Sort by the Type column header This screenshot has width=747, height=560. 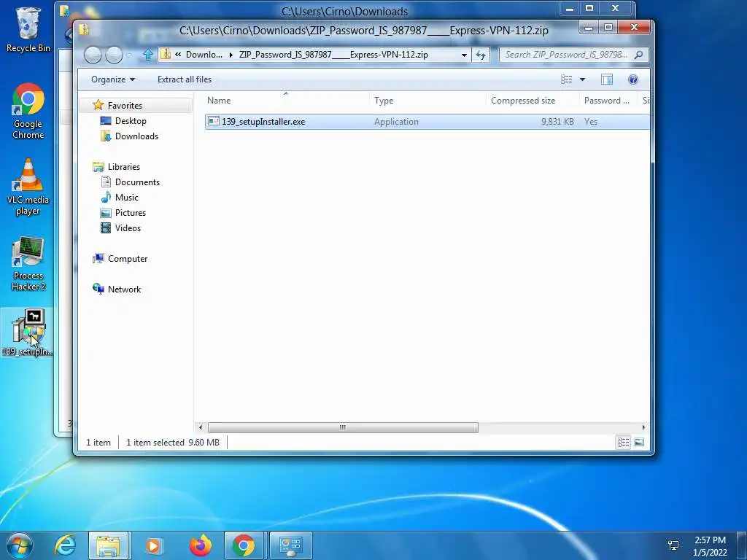tap(427, 101)
